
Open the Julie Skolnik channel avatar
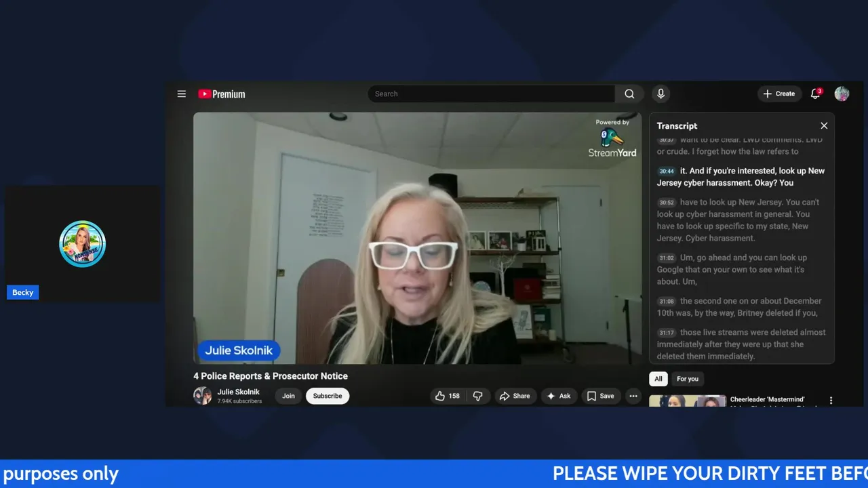(202, 396)
